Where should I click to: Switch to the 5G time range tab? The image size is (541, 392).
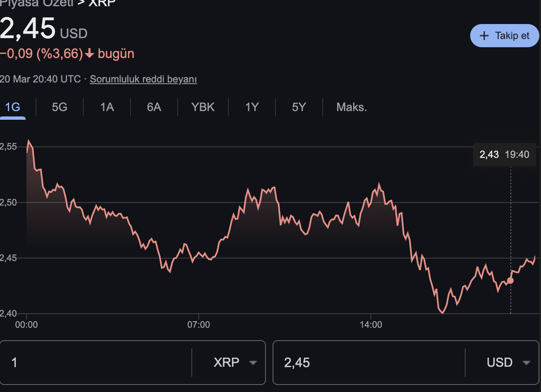pos(59,107)
